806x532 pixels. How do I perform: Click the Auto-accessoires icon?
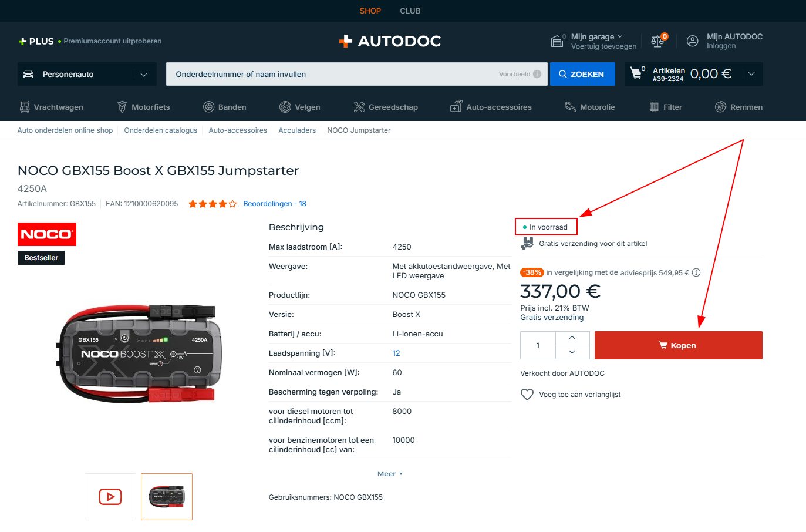456,106
